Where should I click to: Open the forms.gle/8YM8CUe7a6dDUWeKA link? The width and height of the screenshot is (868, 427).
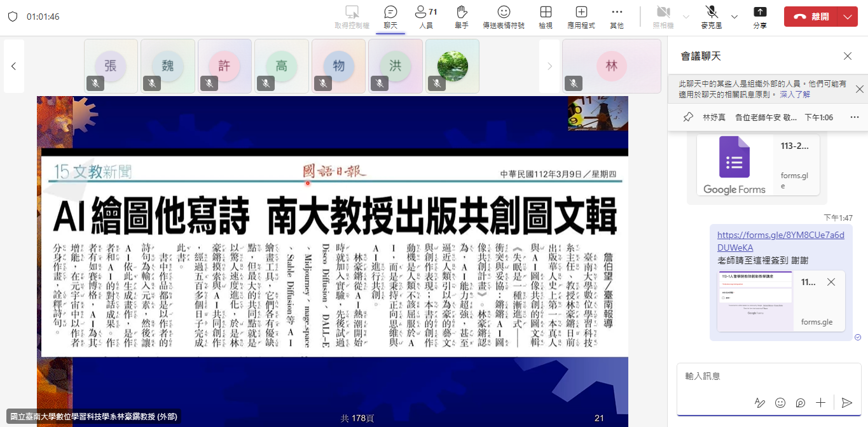tap(781, 241)
